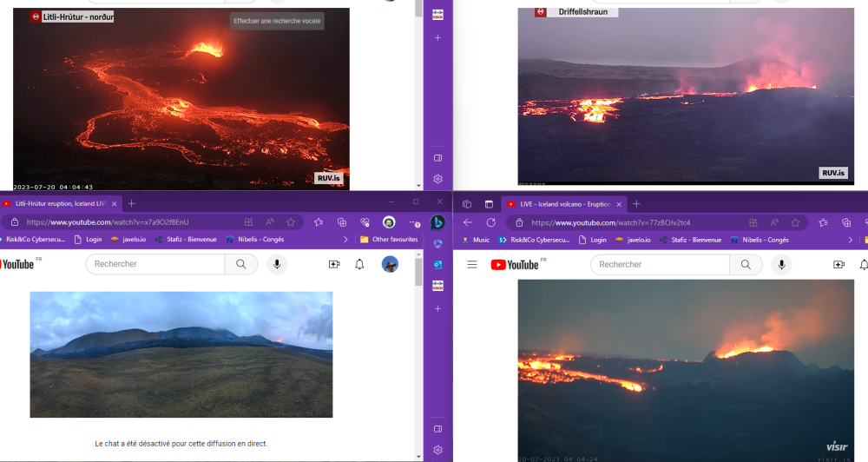Expand bookmarks overflow chevron in the bottom-right window
Image resolution: width=868 pixels, height=462 pixels.
point(850,240)
